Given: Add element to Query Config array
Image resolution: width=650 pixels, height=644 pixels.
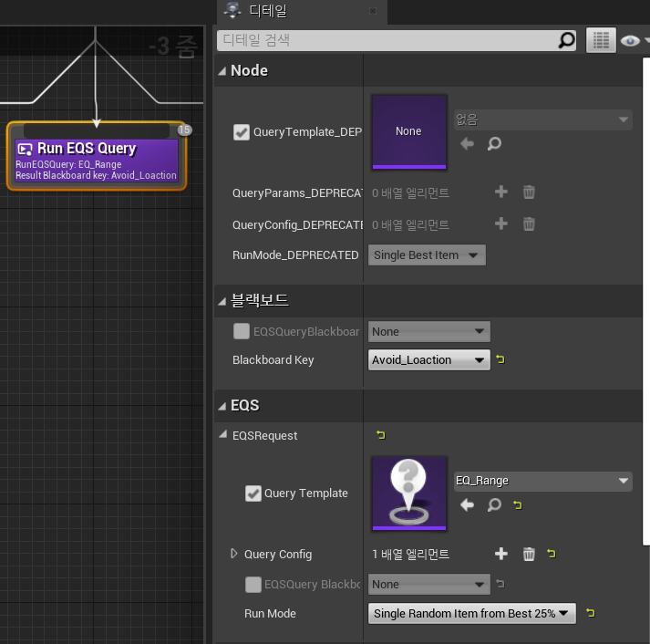Looking at the screenshot, I should [501, 554].
